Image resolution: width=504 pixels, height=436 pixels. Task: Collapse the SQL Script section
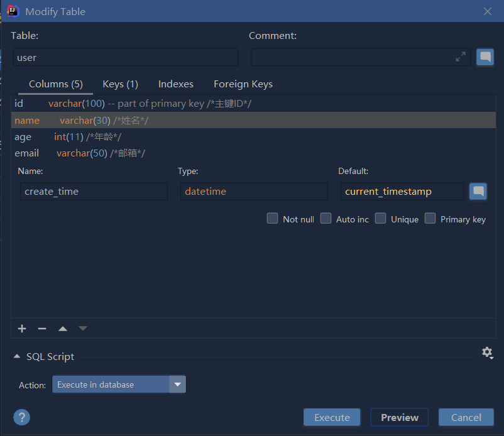[x=17, y=356]
